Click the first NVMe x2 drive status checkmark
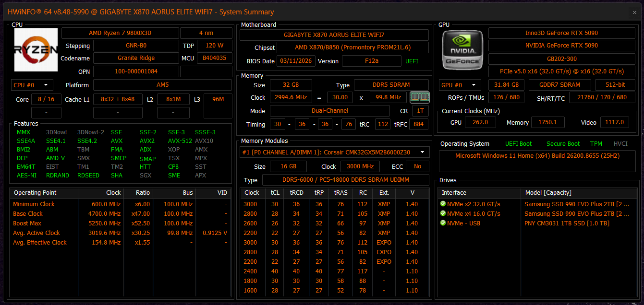Screen dimensions: 644x305 coord(443,204)
